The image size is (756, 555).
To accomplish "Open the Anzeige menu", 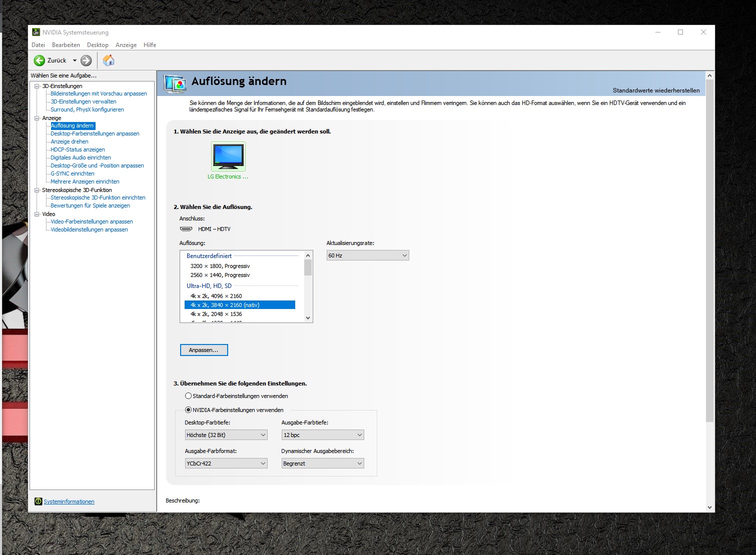I will click(126, 45).
